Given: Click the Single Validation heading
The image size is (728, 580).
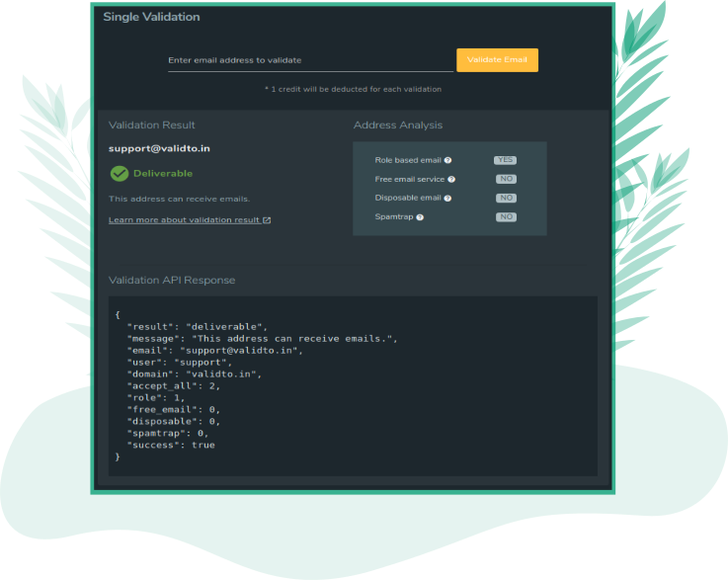Looking at the screenshot, I should click(151, 17).
